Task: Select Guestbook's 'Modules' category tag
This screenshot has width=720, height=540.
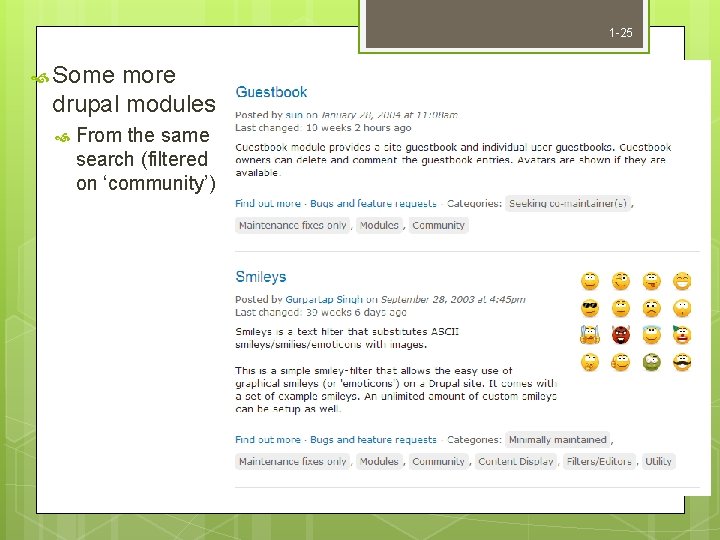Action: tap(379, 225)
